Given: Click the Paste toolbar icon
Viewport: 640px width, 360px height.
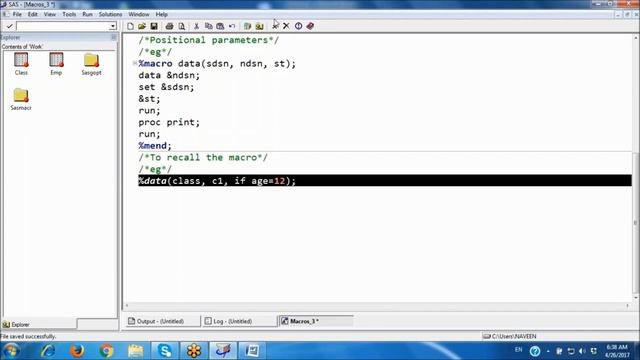Looking at the screenshot, I should [220, 26].
